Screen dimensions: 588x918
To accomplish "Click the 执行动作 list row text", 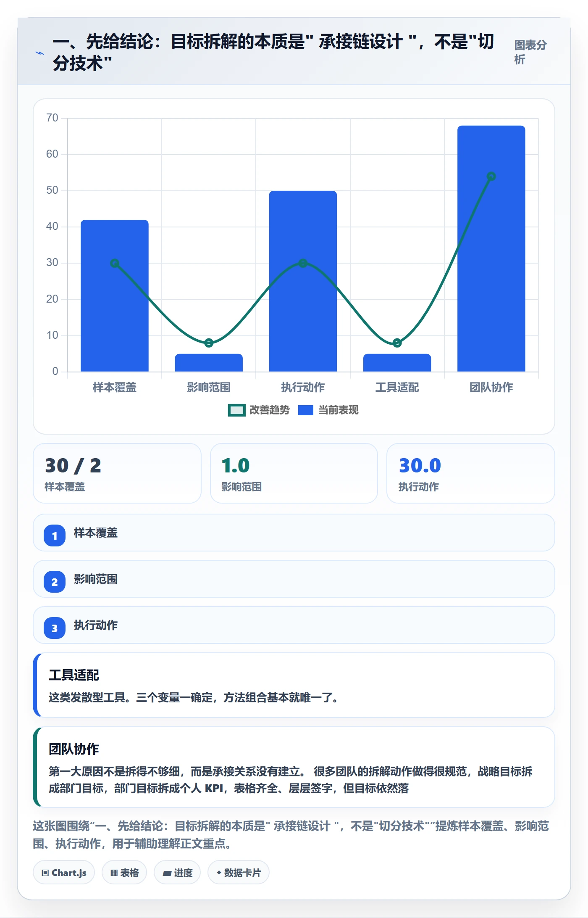I will click(96, 625).
